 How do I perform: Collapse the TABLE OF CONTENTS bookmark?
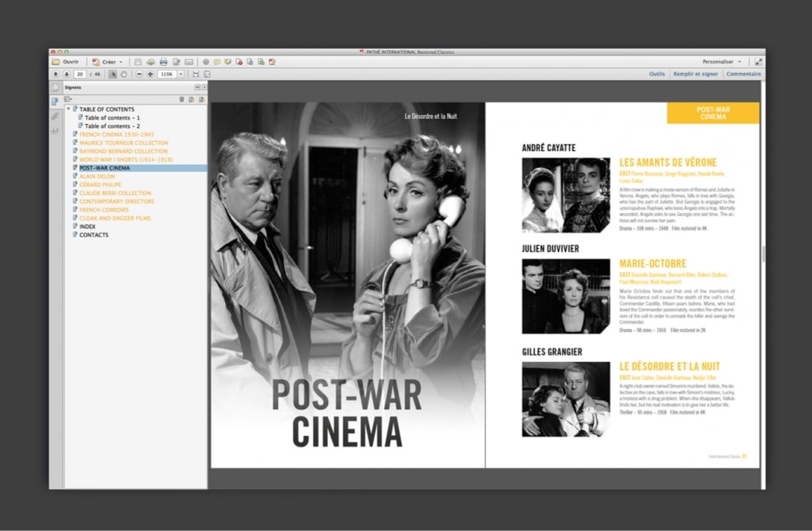pos(69,109)
